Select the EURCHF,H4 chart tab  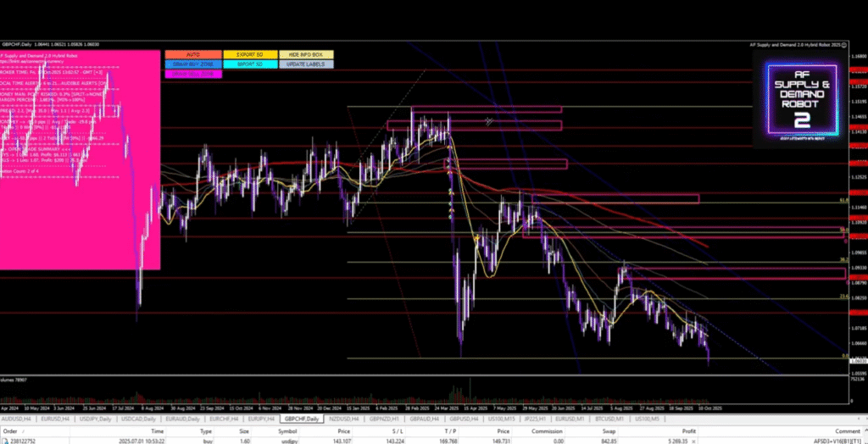224,419
